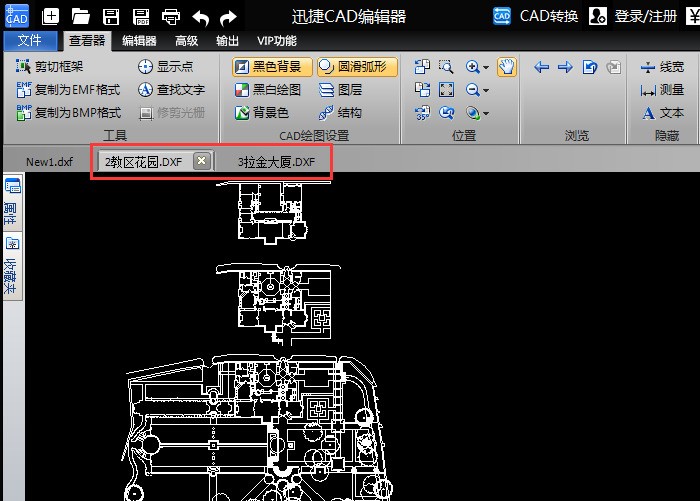The width and height of the screenshot is (700, 501).
Task: Click the CAD转换 icon
Action: [x=502, y=16]
